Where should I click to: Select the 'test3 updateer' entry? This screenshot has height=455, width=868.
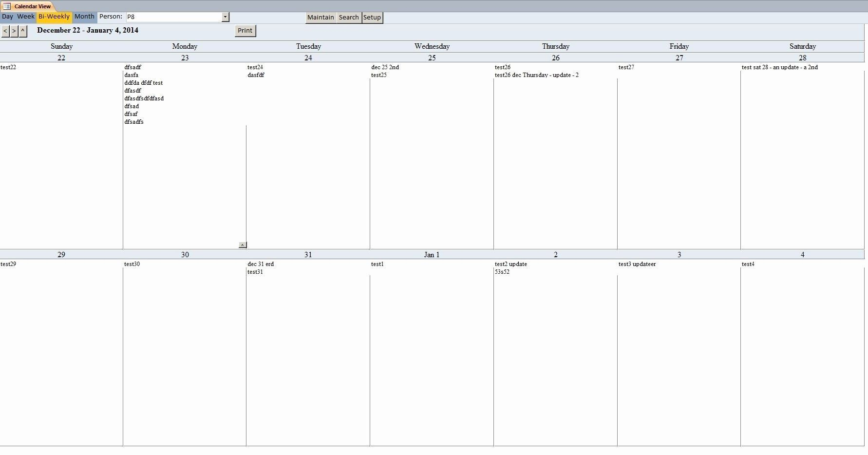(637, 264)
